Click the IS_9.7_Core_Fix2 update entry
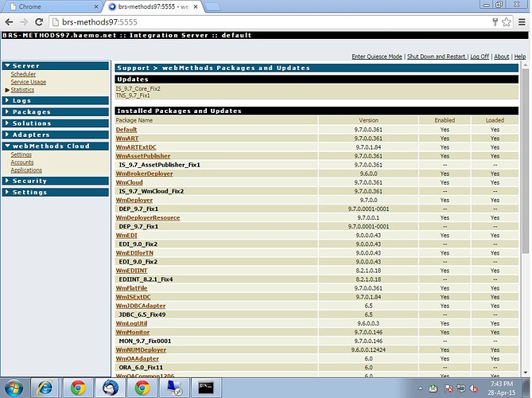532x398 pixels. pyautogui.click(x=138, y=88)
